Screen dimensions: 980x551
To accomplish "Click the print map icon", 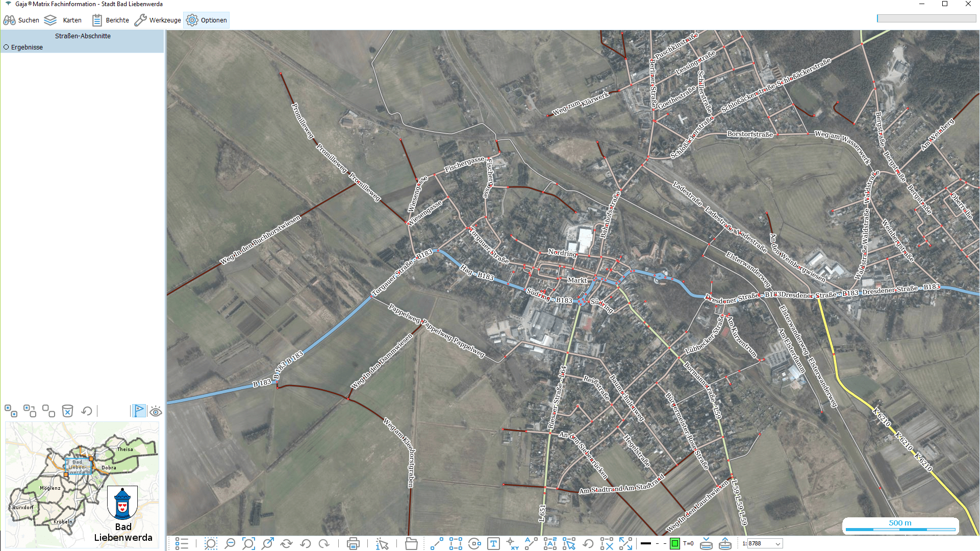I will 353,544.
